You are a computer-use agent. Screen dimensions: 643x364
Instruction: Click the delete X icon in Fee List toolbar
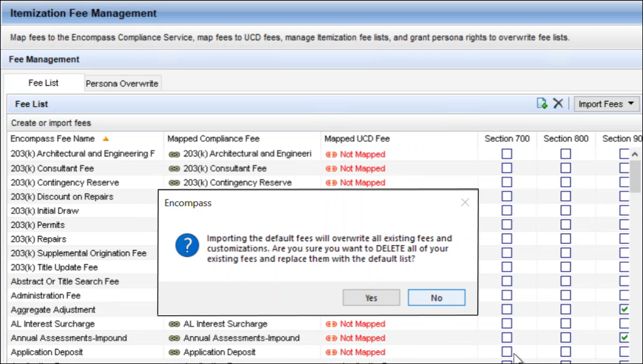point(557,104)
